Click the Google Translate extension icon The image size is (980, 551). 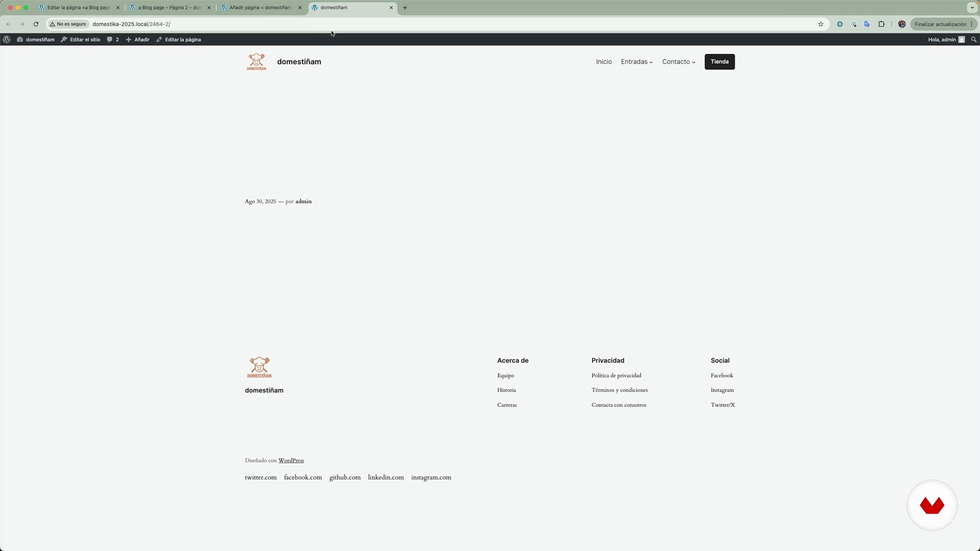[x=867, y=24]
